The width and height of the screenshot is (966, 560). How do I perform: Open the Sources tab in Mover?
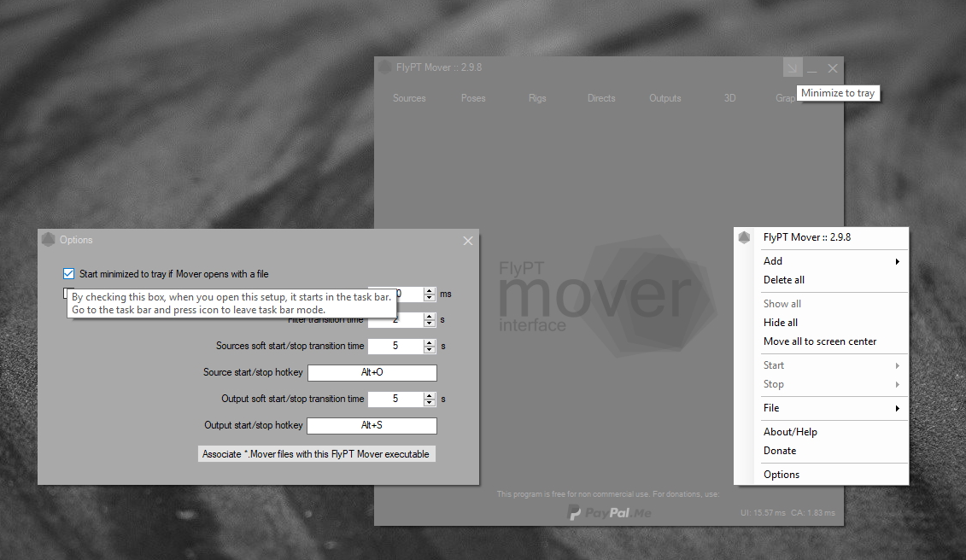click(x=409, y=98)
